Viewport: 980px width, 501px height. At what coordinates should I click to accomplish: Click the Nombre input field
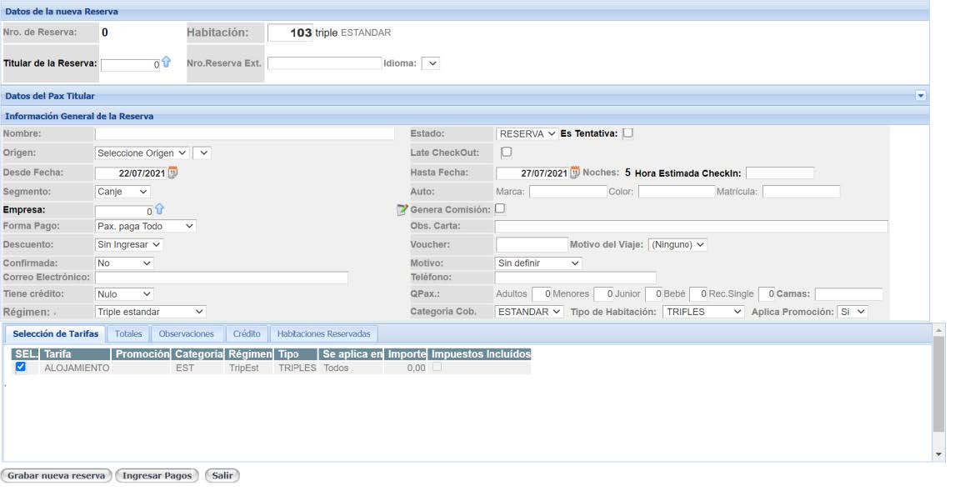pyautogui.click(x=244, y=133)
